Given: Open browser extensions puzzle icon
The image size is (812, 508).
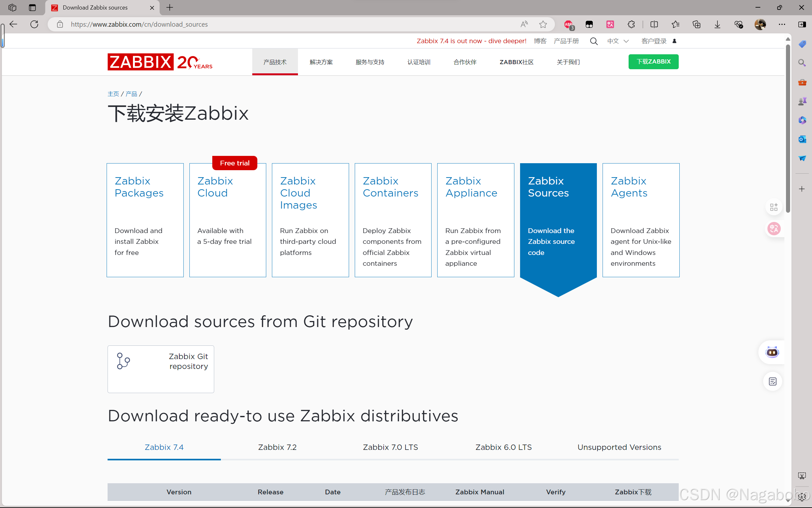Looking at the screenshot, I should tap(631, 24).
